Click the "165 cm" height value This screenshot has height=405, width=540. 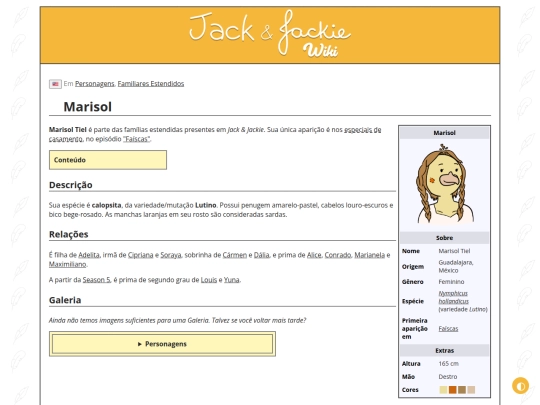(448, 363)
